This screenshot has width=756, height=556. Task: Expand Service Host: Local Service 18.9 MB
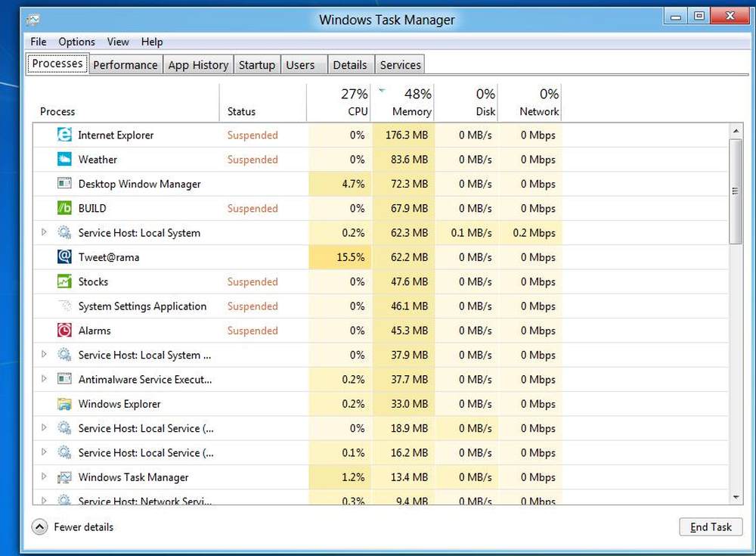44,427
